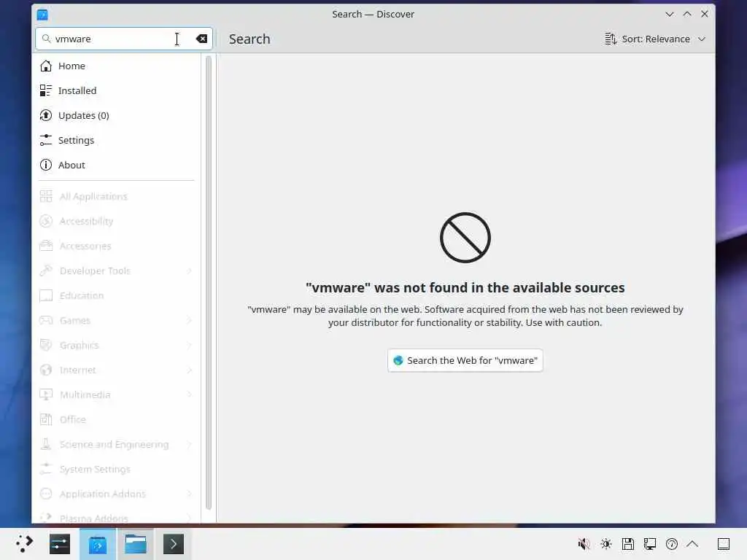The height and width of the screenshot is (560, 747).
Task: Select Science and Engineering category
Action: [x=116, y=444]
